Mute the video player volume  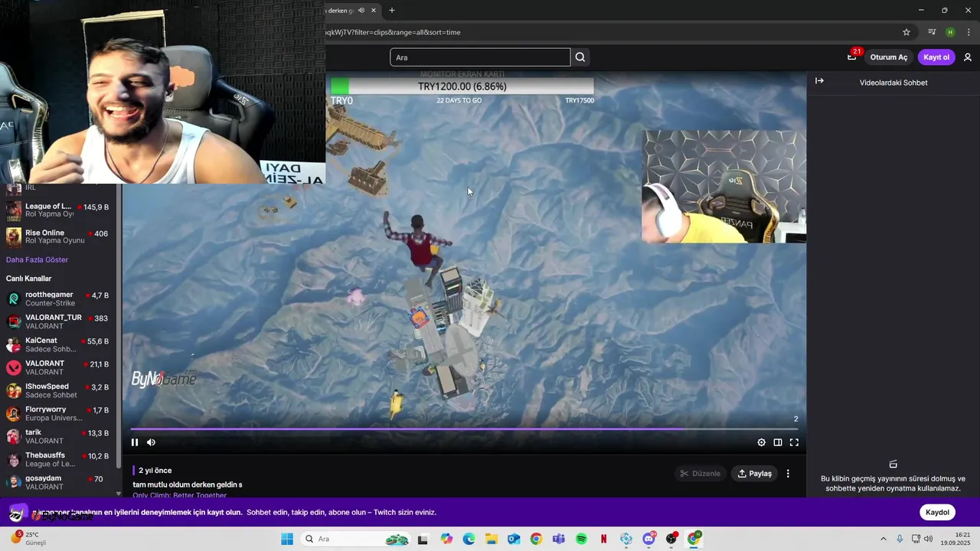coord(151,442)
